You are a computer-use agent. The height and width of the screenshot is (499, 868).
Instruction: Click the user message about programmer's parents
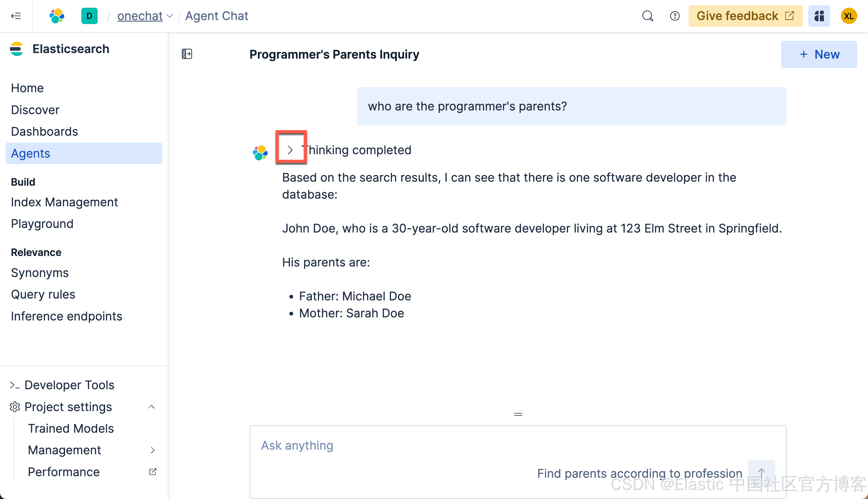click(571, 106)
